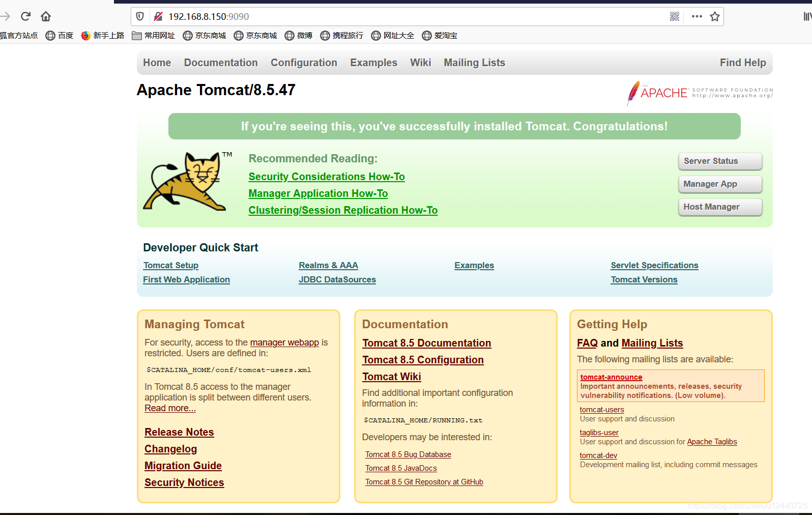This screenshot has height=515, width=812.
Task: Open Migration Guide link
Action: [x=183, y=466]
